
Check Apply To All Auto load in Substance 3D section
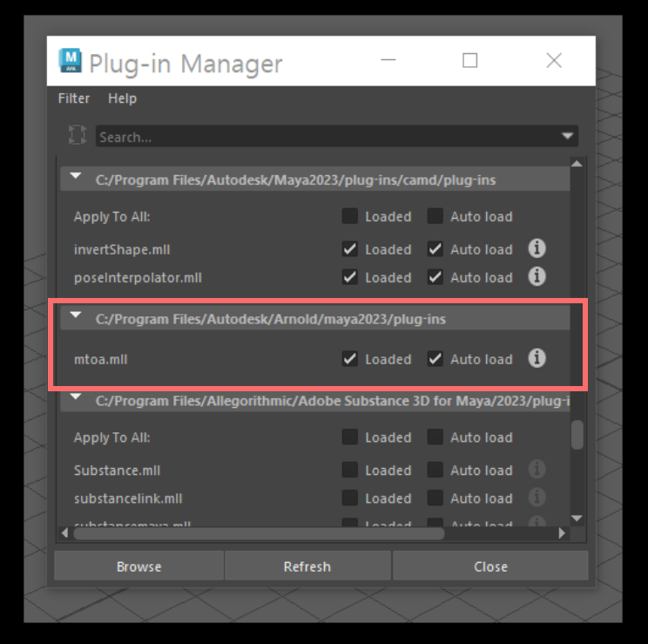(435, 437)
